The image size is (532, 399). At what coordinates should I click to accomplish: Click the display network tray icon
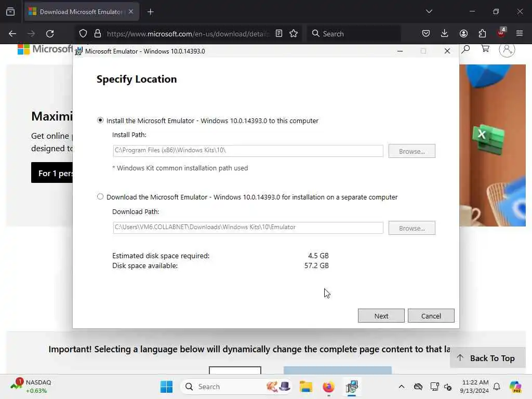434,387
